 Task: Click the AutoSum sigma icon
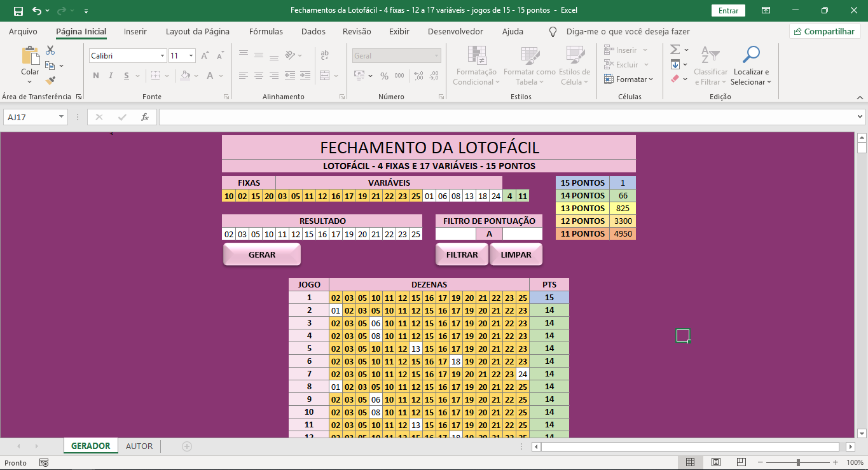point(675,50)
